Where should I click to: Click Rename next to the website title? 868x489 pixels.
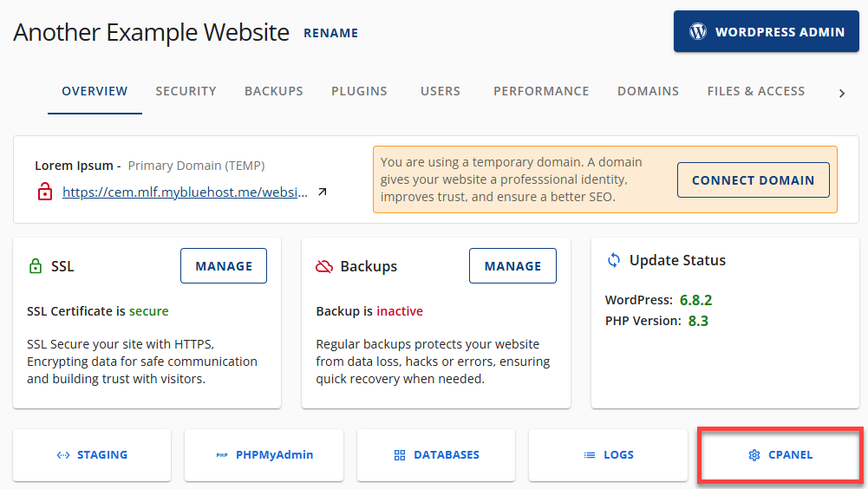[x=330, y=33]
